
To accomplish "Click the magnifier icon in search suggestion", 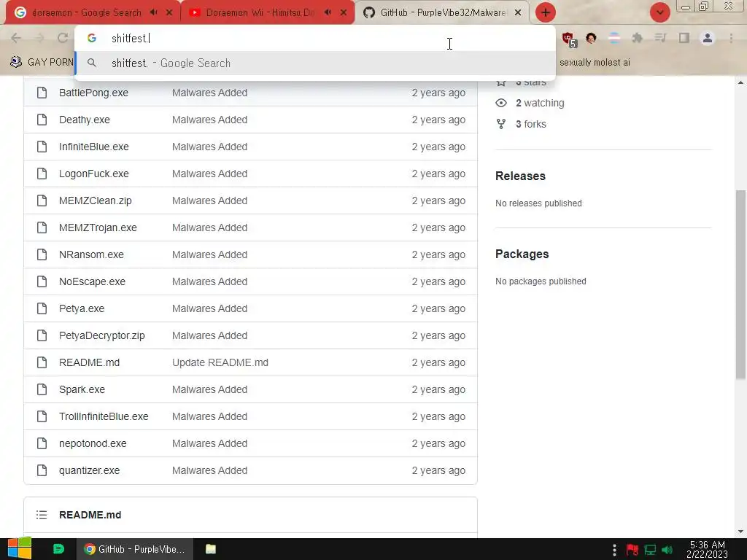I will coord(91,63).
